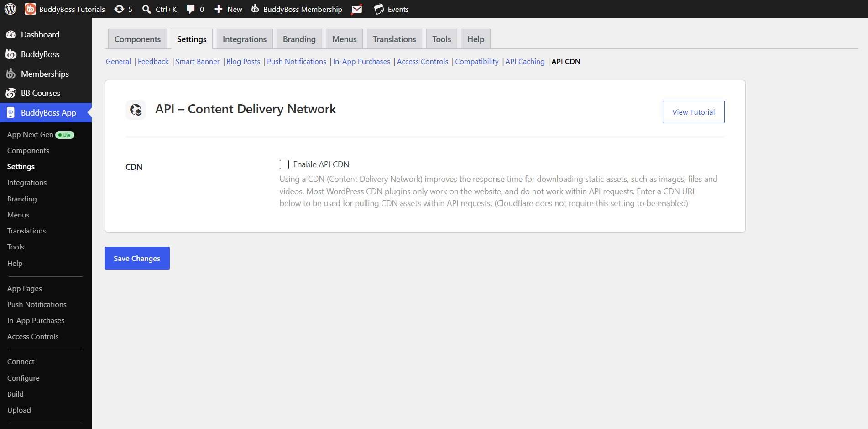Open Settings in the sidebar submenu
The width and height of the screenshot is (868, 429).
21,167
